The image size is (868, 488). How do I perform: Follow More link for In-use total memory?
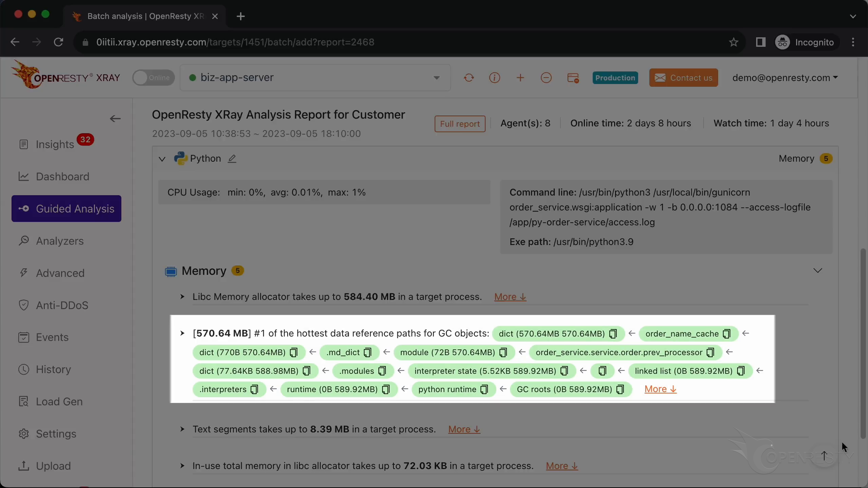(x=562, y=466)
